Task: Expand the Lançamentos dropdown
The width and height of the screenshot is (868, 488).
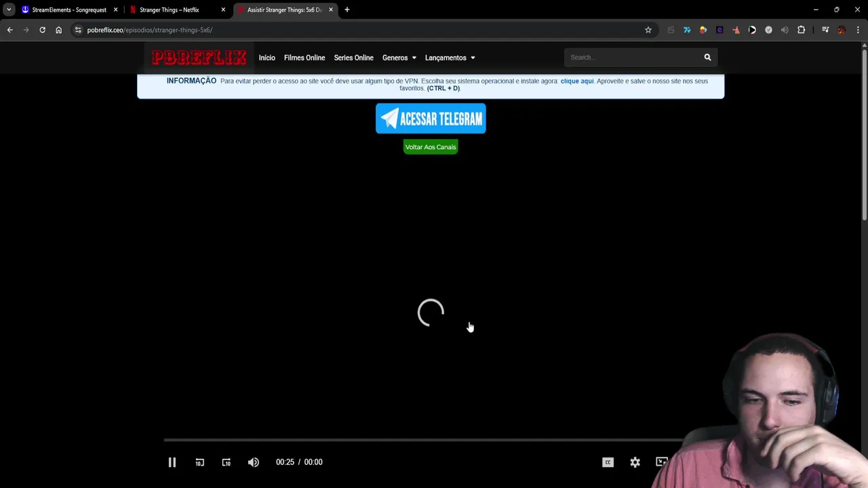Action: (x=450, y=58)
